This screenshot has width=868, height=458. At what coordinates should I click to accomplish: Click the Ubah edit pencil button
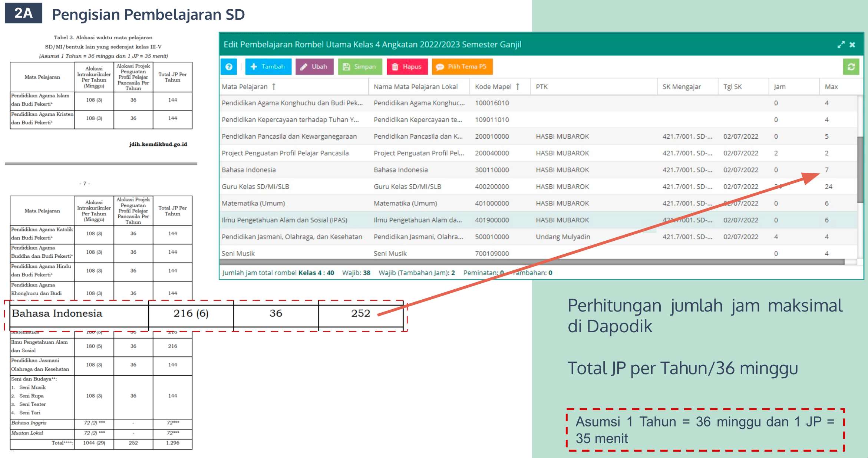[314, 67]
